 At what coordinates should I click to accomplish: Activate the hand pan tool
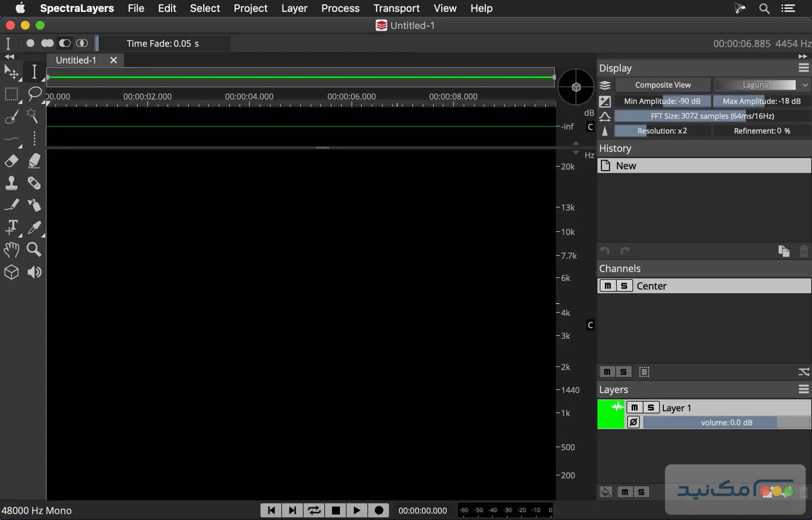click(11, 250)
